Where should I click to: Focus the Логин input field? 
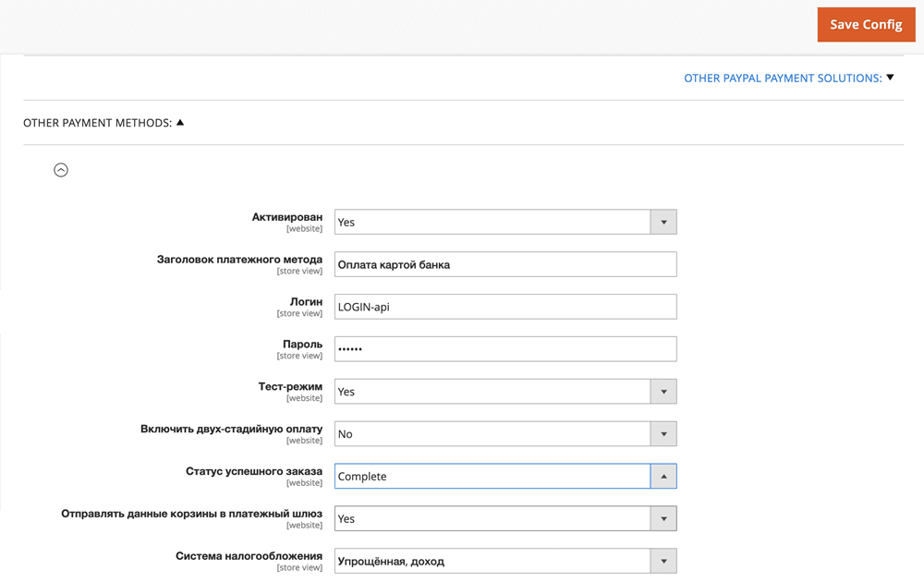[x=505, y=307]
